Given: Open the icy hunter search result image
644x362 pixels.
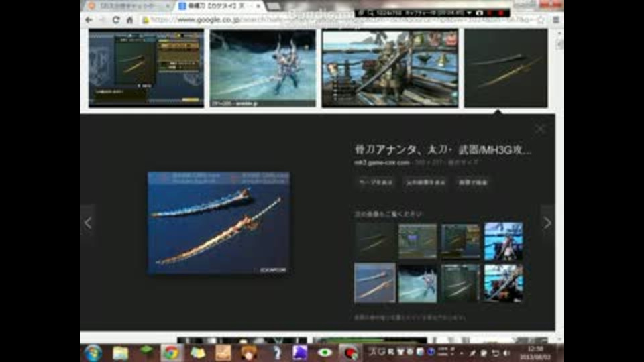Looking at the screenshot, I should [x=263, y=68].
